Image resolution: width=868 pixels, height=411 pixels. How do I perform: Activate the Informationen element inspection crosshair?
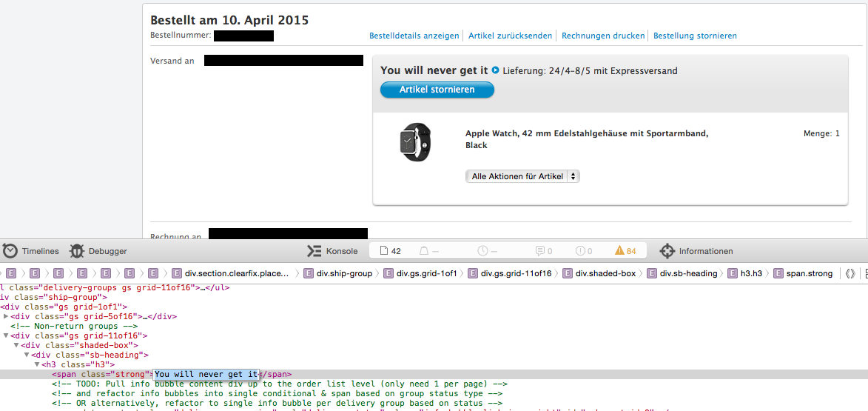tap(696, 251)
